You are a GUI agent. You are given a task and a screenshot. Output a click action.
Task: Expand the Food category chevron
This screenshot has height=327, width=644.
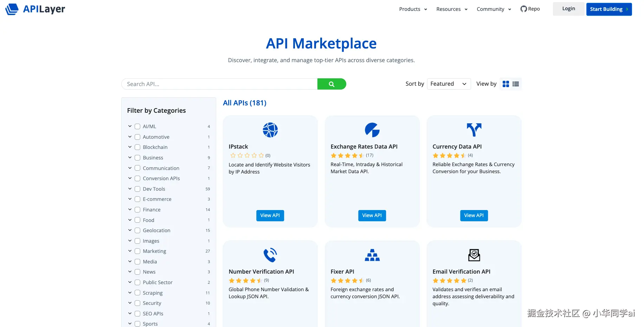coord(130,220)
